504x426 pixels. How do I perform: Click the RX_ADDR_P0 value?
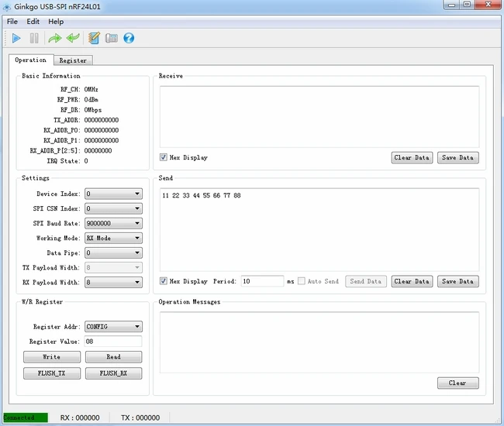click(x=102, y=130)
